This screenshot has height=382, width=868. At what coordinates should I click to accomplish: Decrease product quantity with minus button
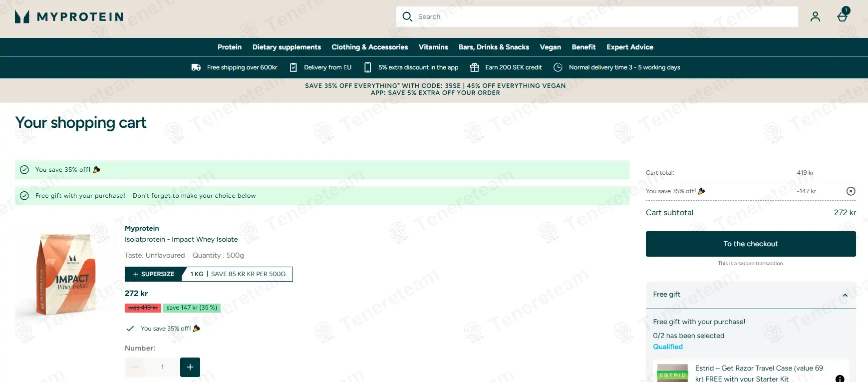[134, 367]
